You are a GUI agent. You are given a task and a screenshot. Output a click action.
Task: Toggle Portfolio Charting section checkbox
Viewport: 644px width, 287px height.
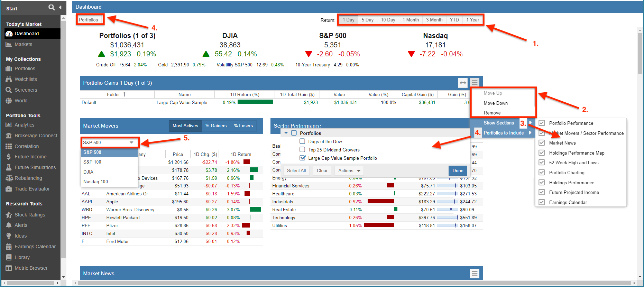click(x=542, y=173)
